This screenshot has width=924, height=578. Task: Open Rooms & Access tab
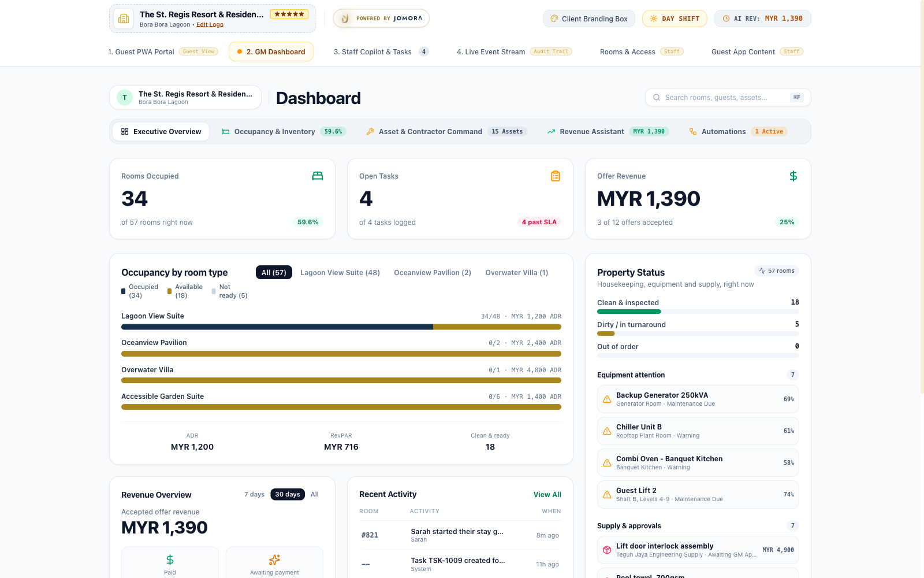(642, 51)
